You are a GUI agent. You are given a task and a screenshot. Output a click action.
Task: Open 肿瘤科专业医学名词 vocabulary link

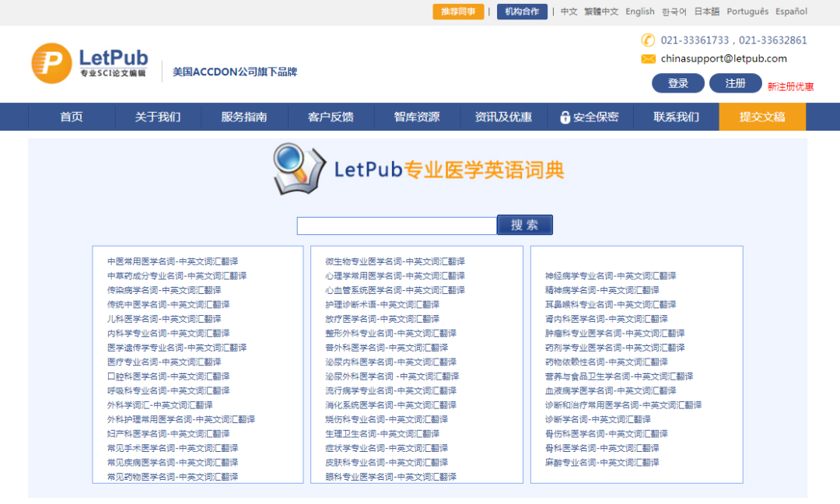click(614, 333)
